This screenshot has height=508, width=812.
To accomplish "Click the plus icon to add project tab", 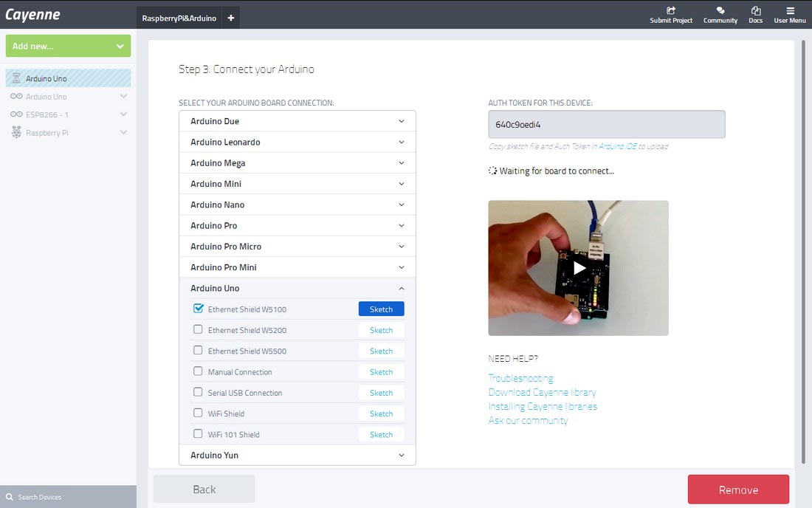I will 230,18.
